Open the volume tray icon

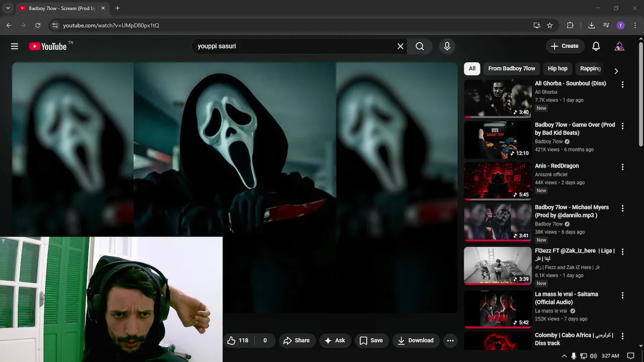593,356
